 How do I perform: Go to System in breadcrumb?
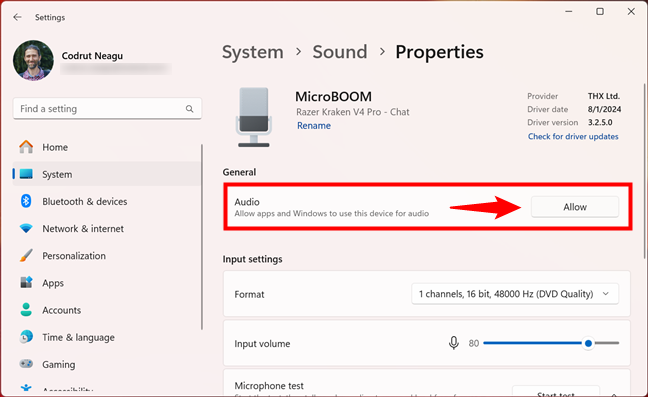click(253, 52)
